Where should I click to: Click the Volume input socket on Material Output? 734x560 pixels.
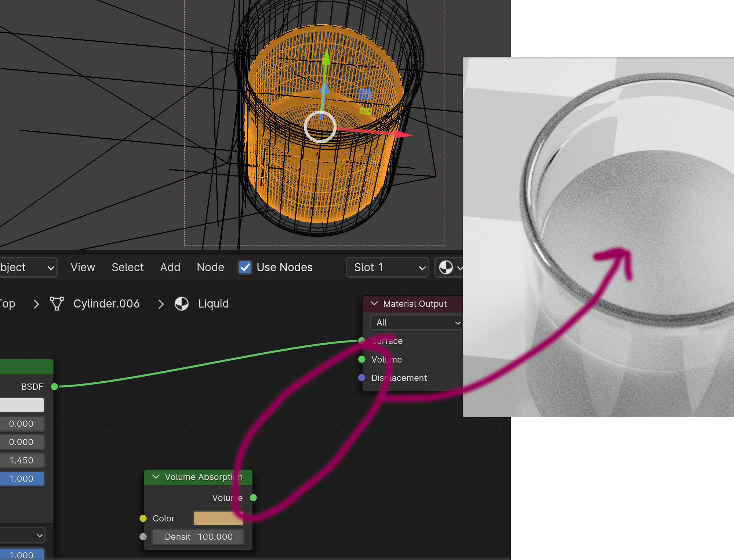point(362,359)
